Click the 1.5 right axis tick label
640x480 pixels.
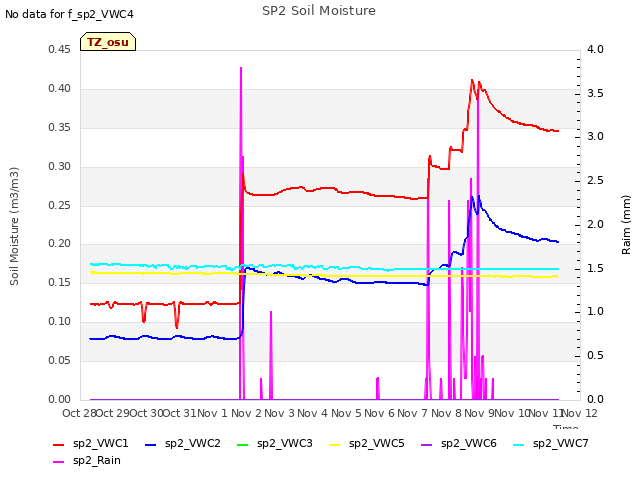(595, 268)
